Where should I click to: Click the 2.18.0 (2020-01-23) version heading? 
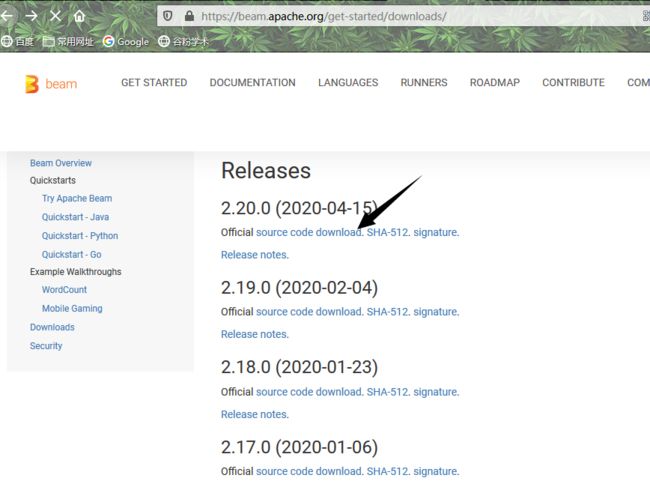tap(299, 367)
